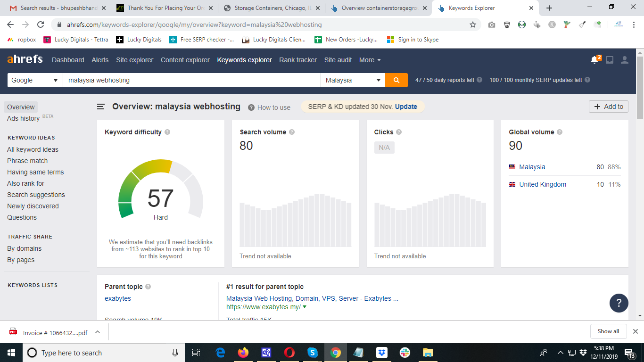Image resolution: width=644 pixels, height=362 pixels.
Task: Open Malaysia Web Hosting Exabytes result link
Action: click(x=312, y=298)
